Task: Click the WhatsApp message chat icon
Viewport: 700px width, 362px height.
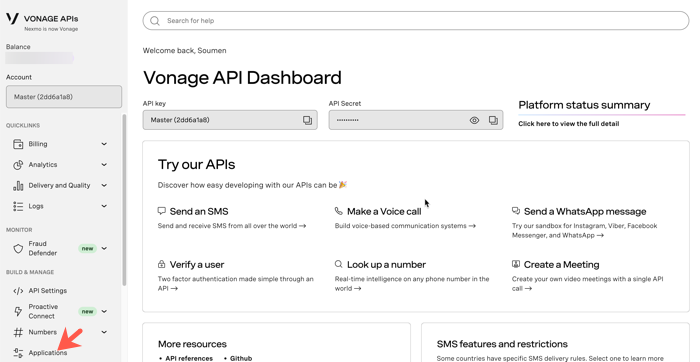Action: pos(516,211)
